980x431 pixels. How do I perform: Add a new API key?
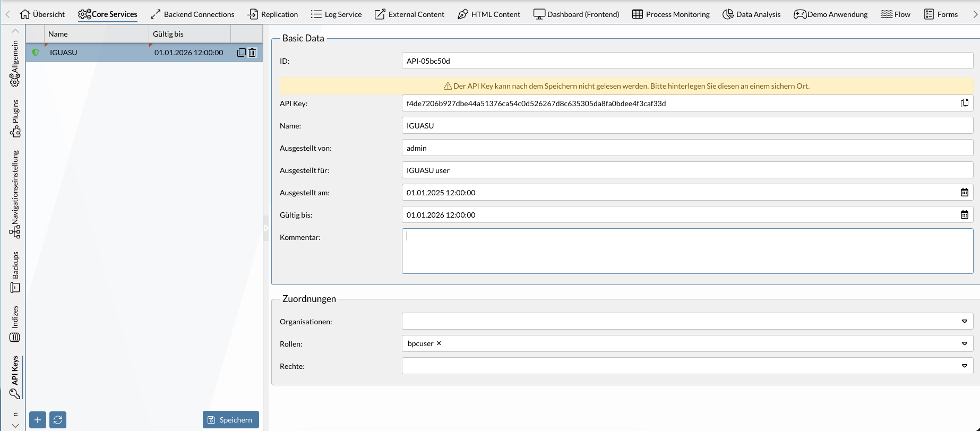38,420
